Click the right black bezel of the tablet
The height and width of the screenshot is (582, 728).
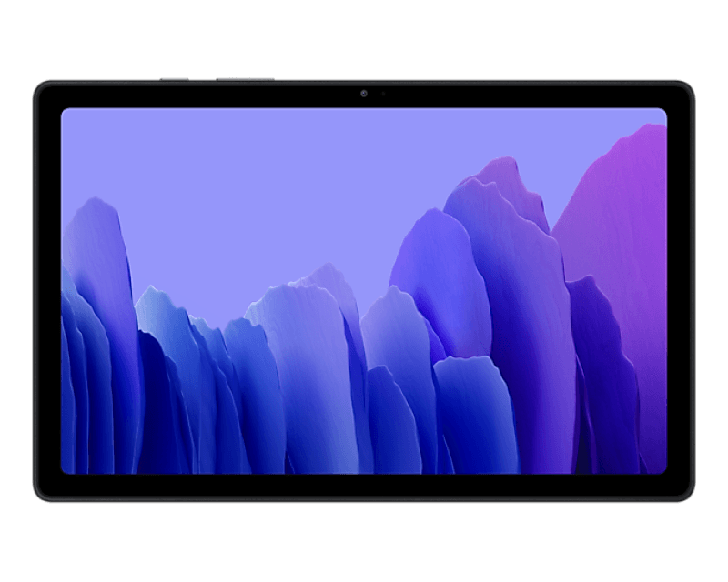(x=681, y=291)
